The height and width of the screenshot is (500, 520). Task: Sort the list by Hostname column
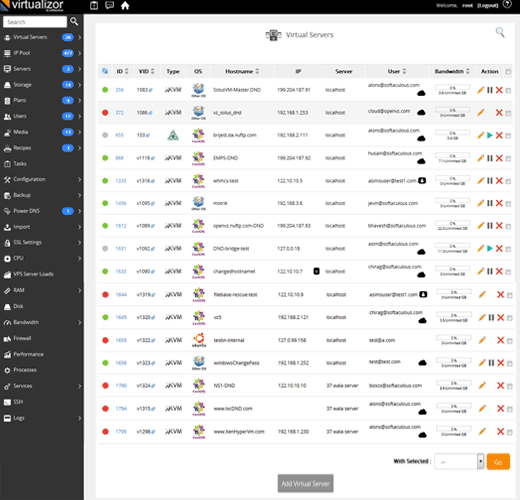point(242,71)
